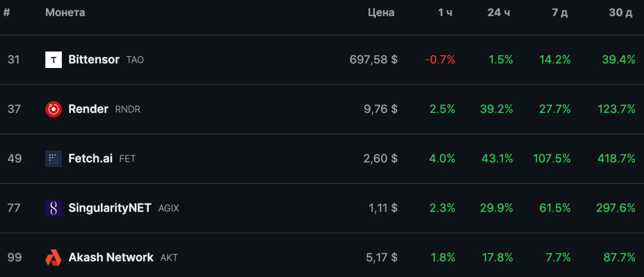Viewport: 644px width, 277px height.
Task: Click the Fetch.ai dotted logo icon
Action: (53, 159)
